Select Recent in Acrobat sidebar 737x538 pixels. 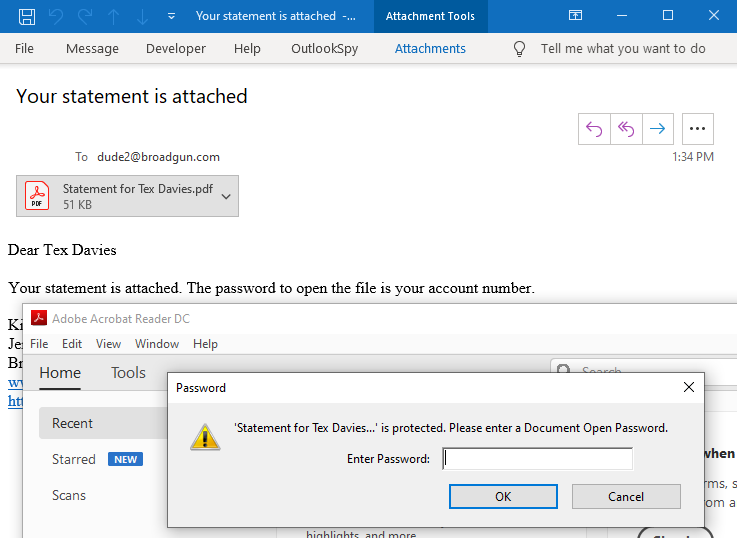click(x=103, y=423)
